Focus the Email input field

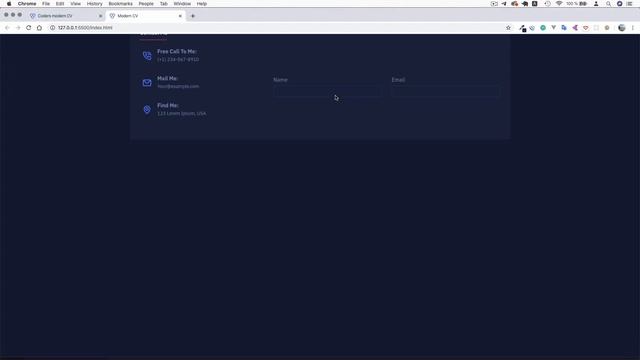coord(445,91)
